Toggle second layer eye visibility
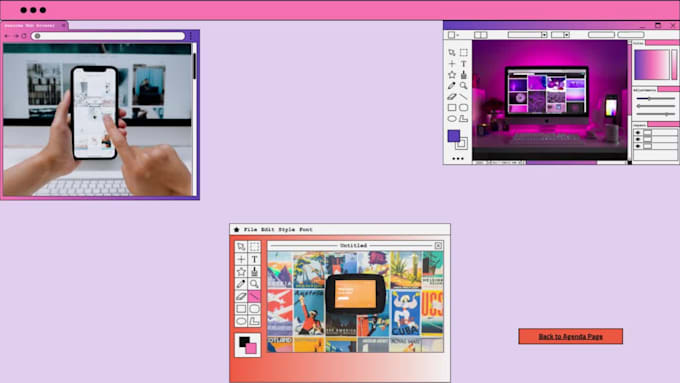680x383 pixels. [x=638, y=139]
